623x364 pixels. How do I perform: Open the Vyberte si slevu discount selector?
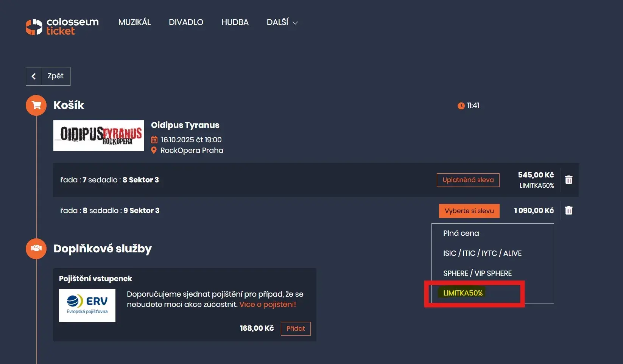click(x=469, y=211)
